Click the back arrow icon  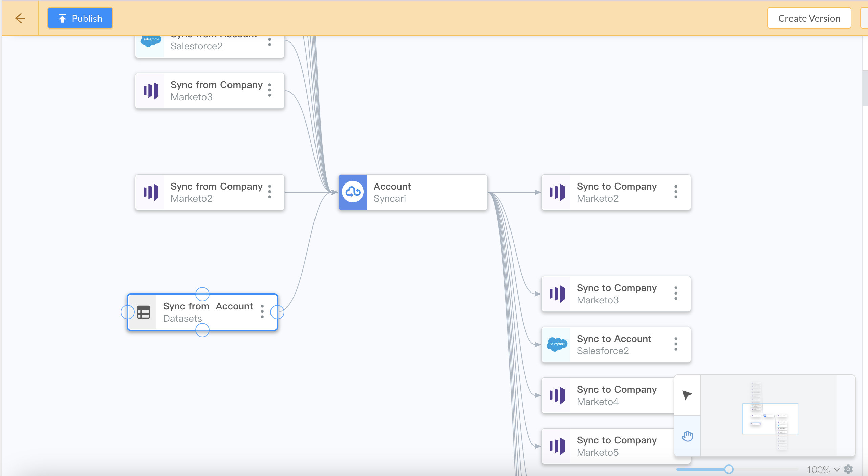point(20,18)
